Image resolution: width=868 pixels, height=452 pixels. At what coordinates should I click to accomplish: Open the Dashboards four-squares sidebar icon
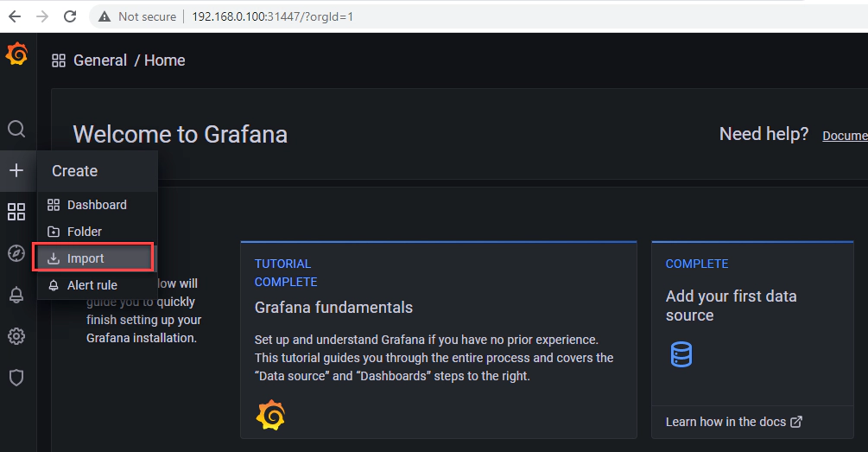(x=16, y=212)
